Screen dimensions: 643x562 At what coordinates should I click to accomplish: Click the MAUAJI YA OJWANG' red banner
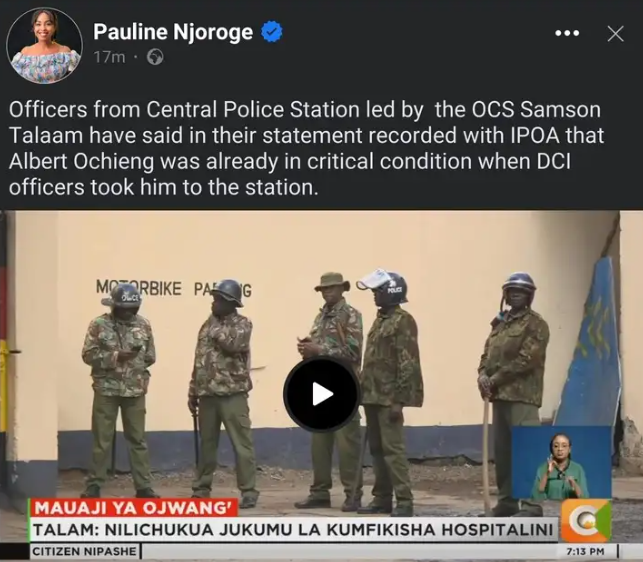tap(133, 508)
